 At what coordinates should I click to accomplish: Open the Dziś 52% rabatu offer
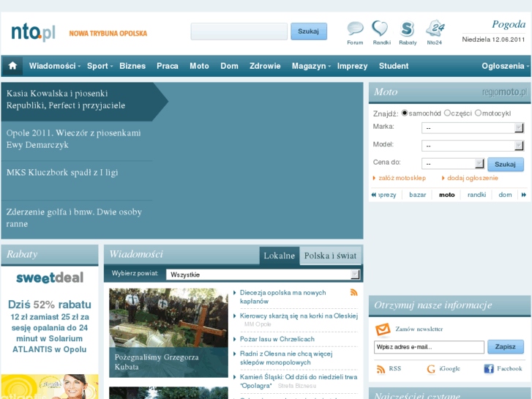pyautogui.click(x=50, y=305)
